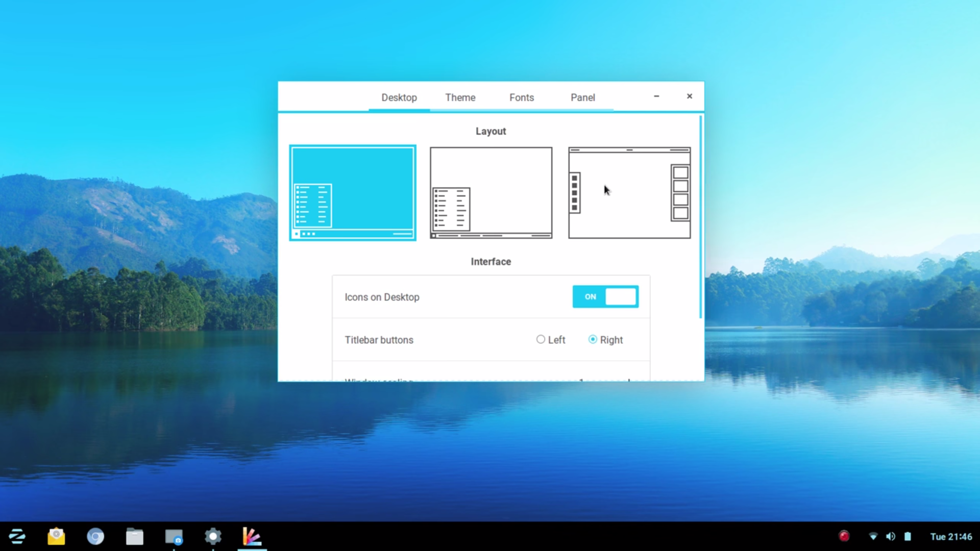Click the Zorin Appearance taskbar icon
Screen dimensions: 980x551
pos(252,536)
